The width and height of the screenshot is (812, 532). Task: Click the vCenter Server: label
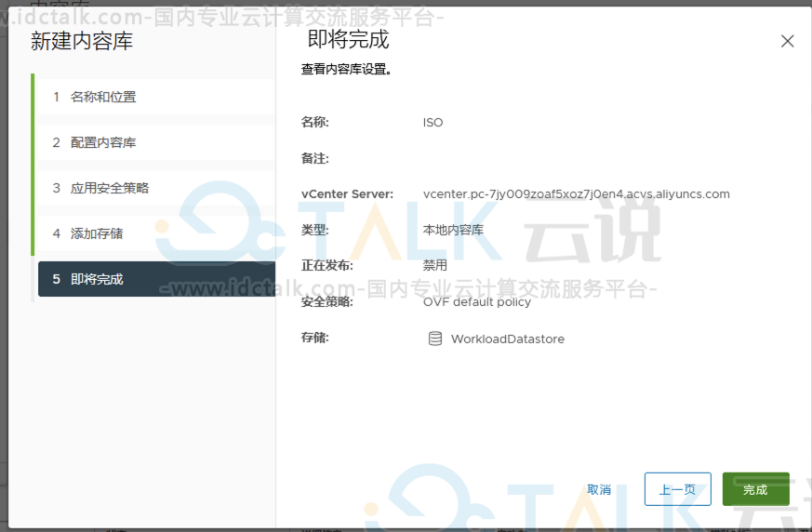click(347, 194)
